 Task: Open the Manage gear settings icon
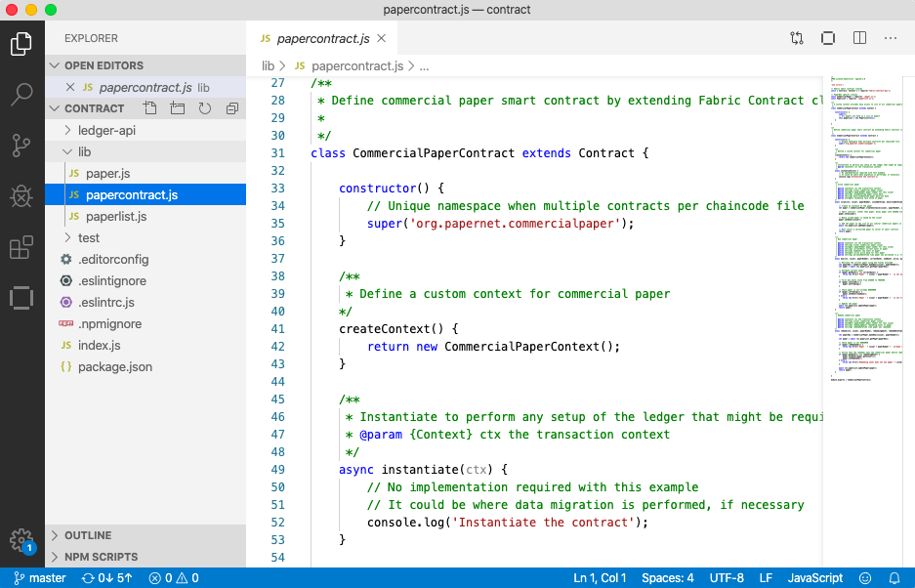point(21,540)
